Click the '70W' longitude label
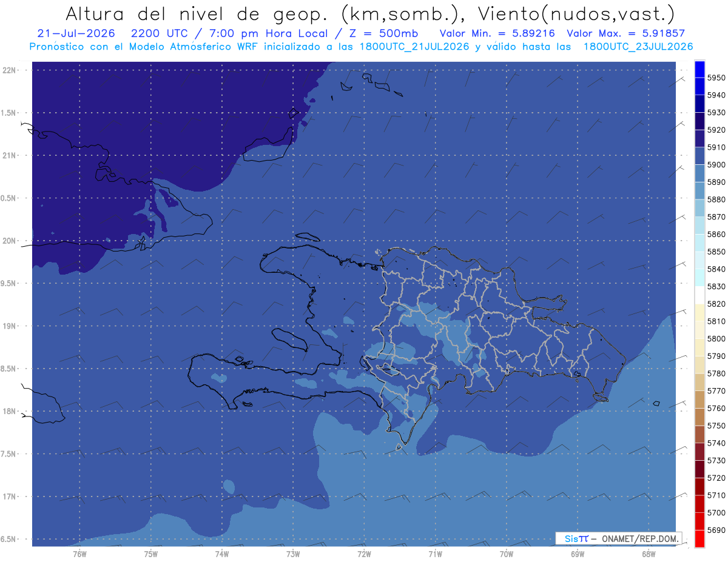Viewport: 728px width, 562px height. 507,554
